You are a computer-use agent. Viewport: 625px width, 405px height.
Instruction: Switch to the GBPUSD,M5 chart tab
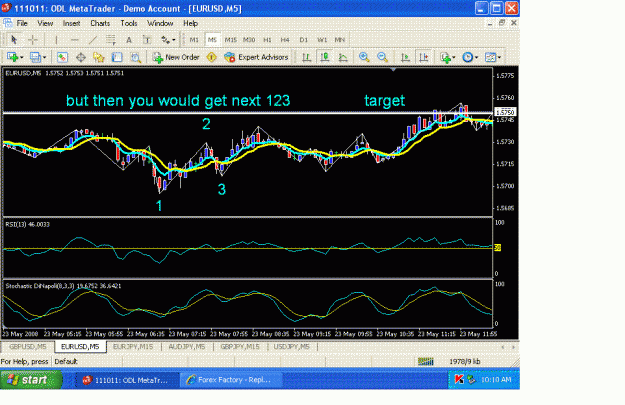click(28, 347)
